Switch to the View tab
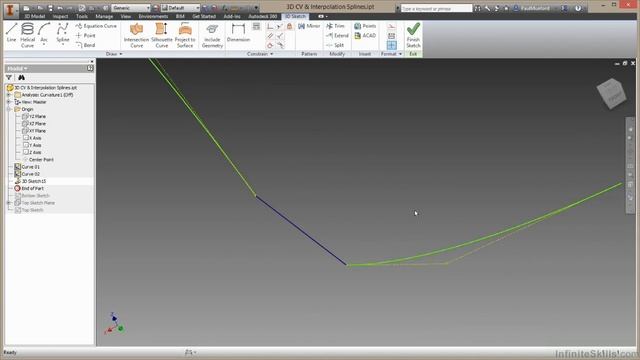 (126, 16)
